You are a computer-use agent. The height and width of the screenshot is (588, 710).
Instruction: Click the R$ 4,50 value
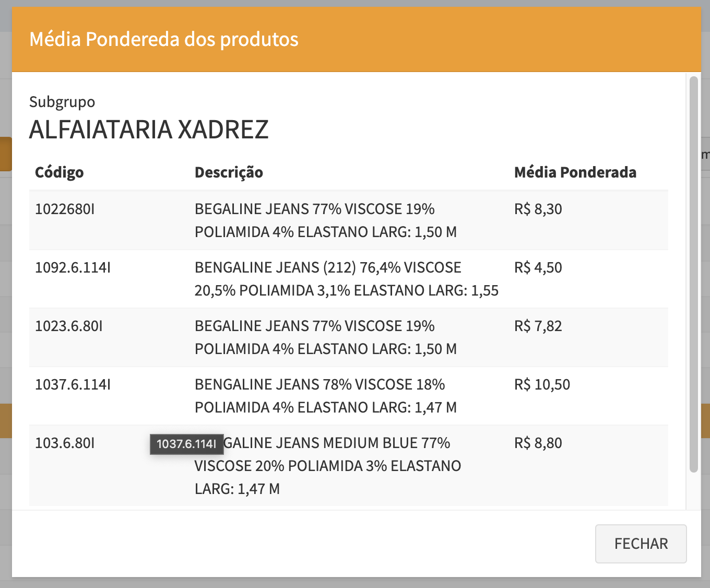point(538,267)
